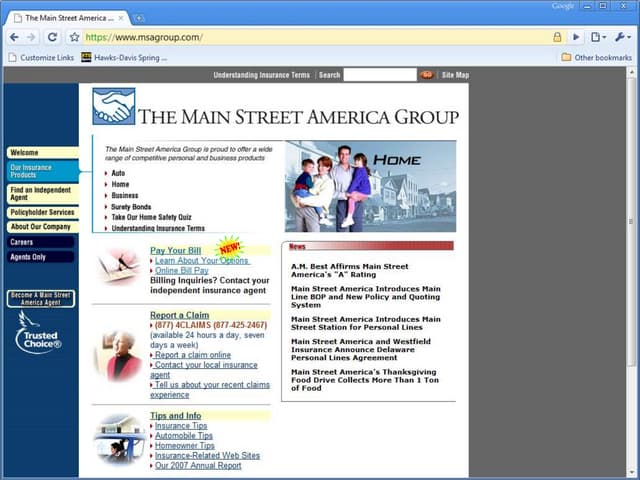Click the orange GO search button
Image resolution: width=640 pixels, height=480 pixels.
(x=427, y=75)
